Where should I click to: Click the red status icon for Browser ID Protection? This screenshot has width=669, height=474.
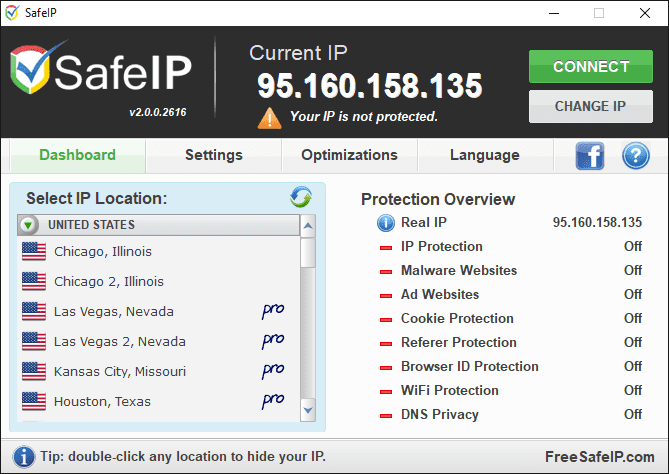pyautogui.click(x=386, y=367)
